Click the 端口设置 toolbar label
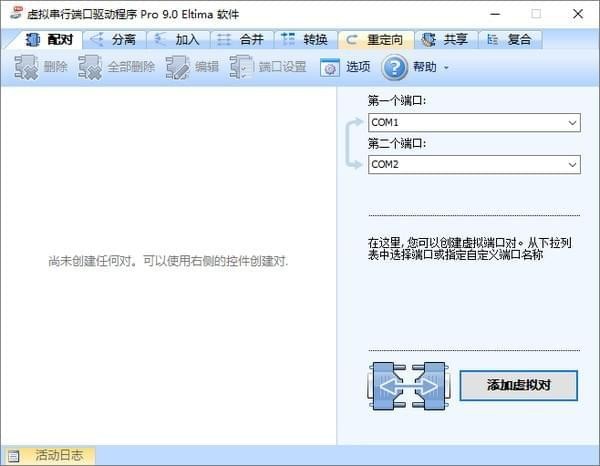 click(x=283, y=67)
